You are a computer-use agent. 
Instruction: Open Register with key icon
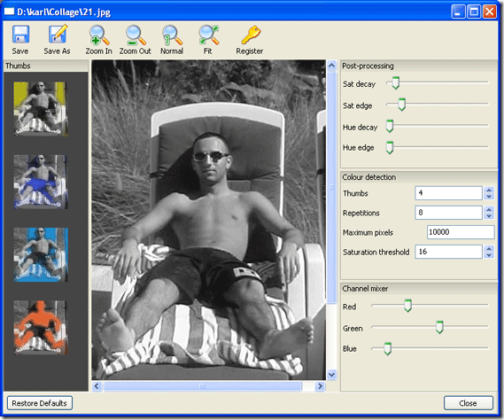point(251,35)
